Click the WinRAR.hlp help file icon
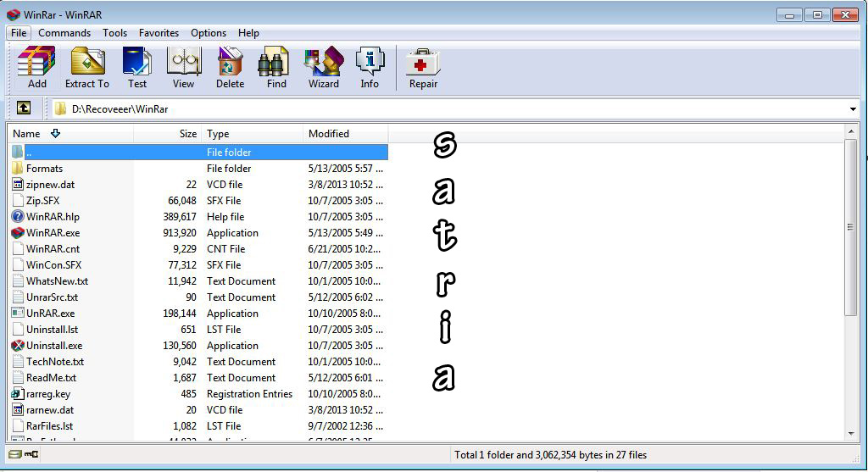 click(x=18, y=216)
